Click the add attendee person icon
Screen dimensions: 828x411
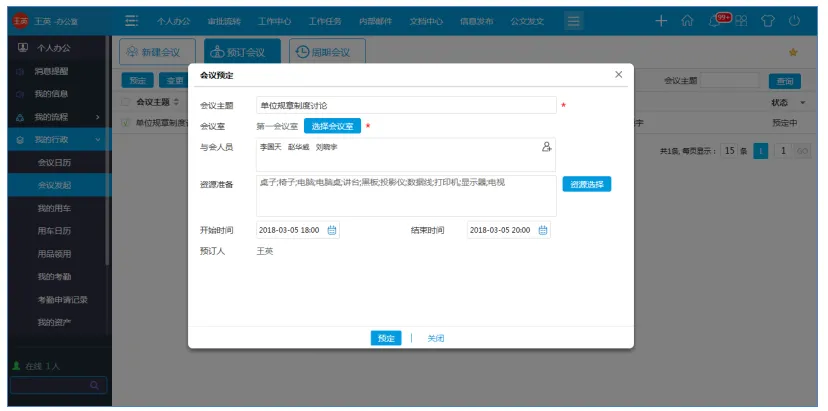pyautogui.click(x=546, y=147)
